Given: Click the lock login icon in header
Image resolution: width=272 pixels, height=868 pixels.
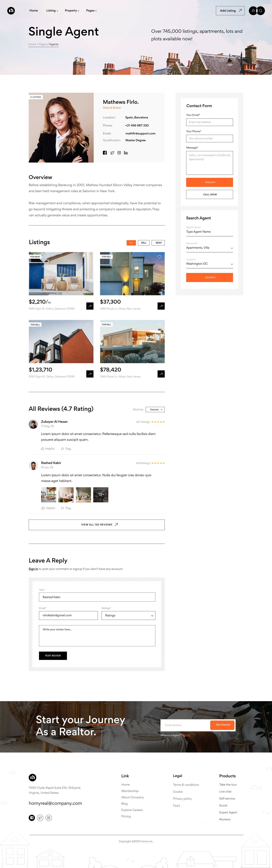Looking at the screenshot, I should (x=253, y=11).
